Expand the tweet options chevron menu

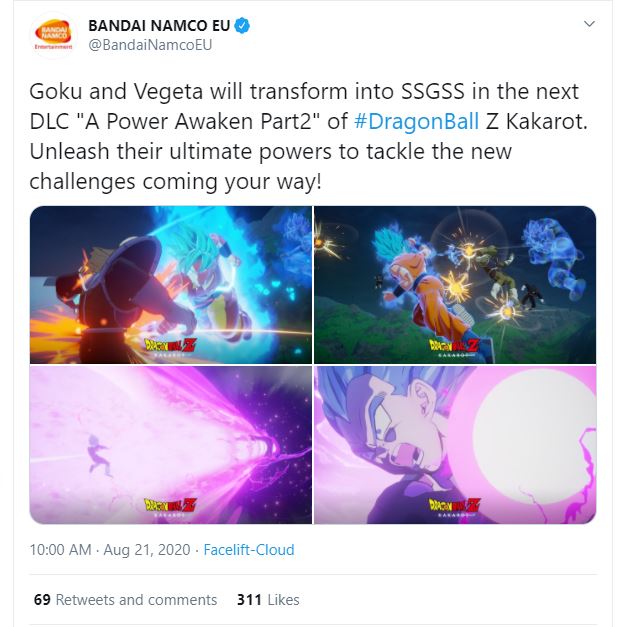click(x=589, y=24)
